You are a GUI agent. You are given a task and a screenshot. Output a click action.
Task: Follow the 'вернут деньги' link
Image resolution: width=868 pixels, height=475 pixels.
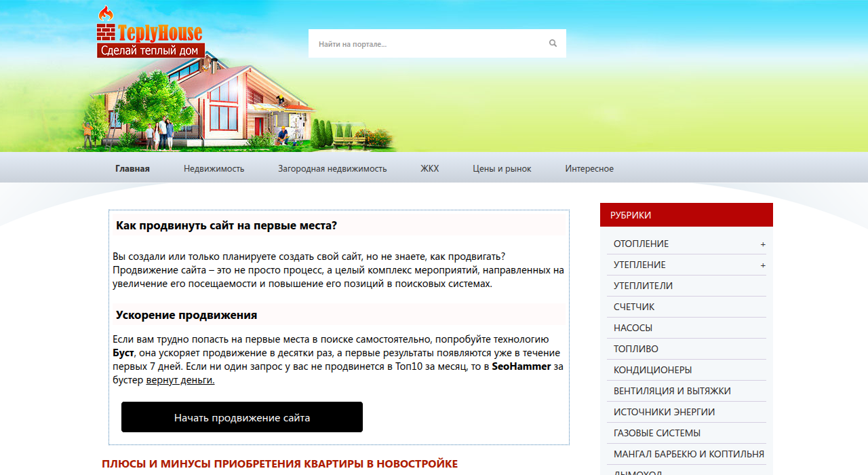coord(180,381)
